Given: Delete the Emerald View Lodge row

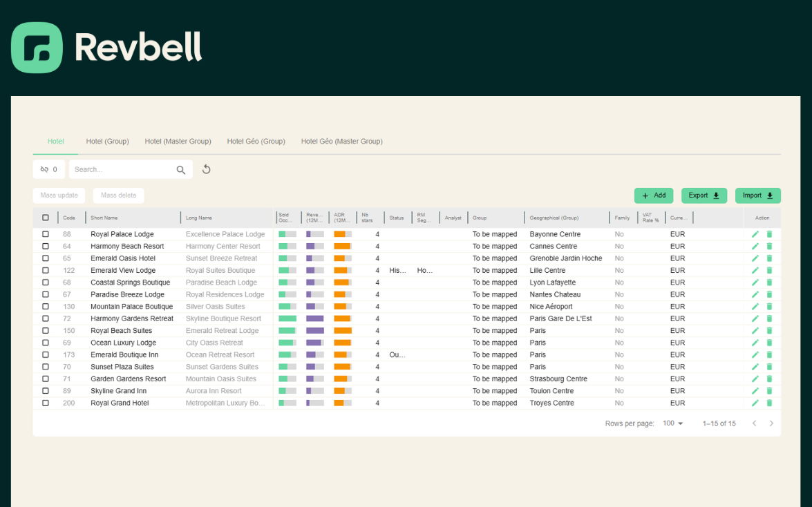Looking at the screenshot, I should point(769,270).
